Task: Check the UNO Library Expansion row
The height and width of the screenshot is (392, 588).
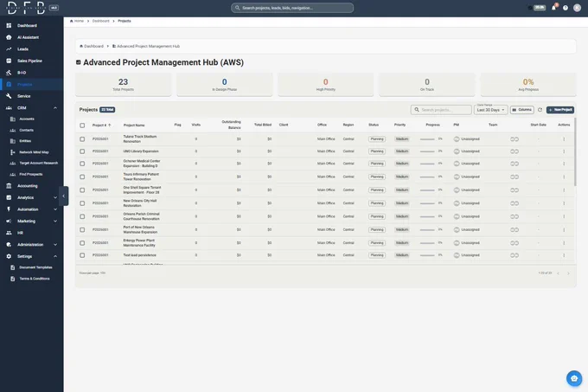Action: 82,151
